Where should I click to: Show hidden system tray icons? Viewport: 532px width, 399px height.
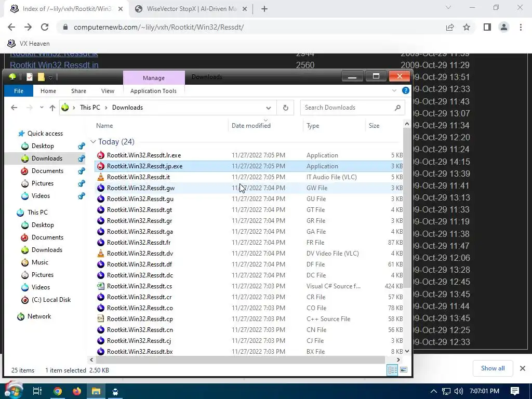click(434, 391)
